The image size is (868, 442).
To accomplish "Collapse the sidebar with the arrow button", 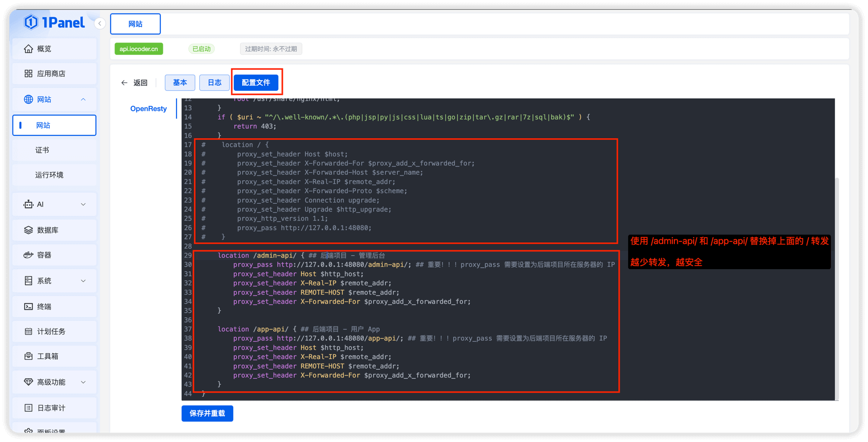I will pyautogui.click(x=100, y=23).
